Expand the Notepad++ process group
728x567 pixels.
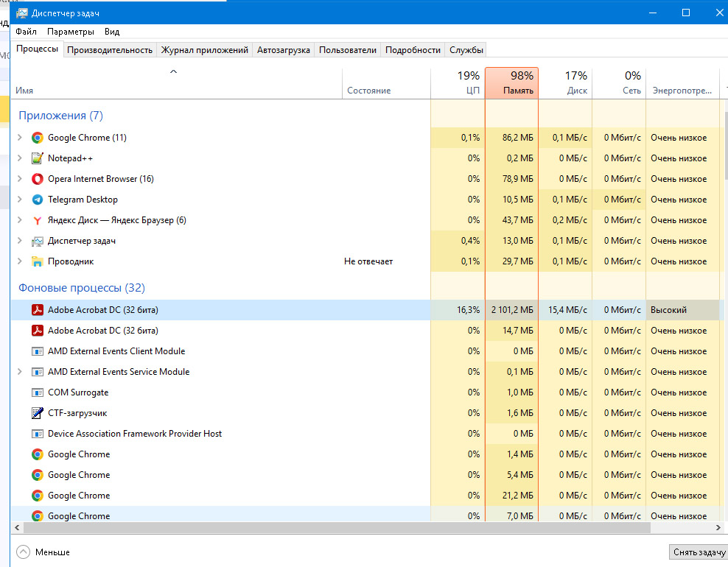19,158
